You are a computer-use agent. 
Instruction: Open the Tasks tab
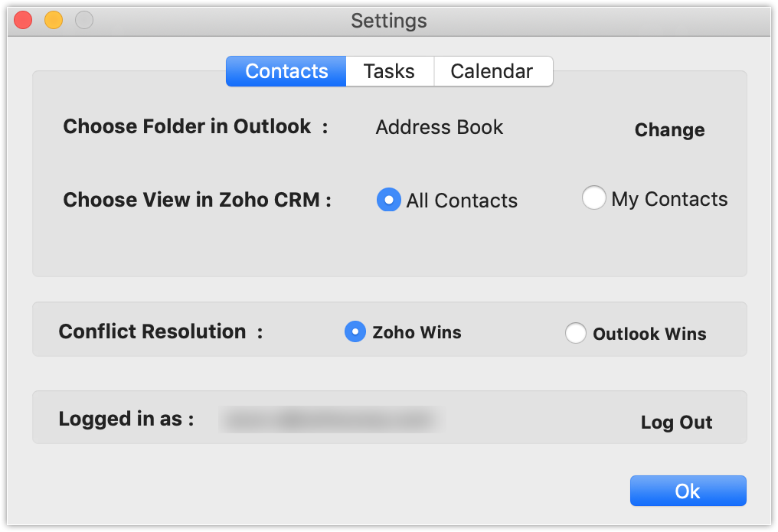(x=389, y=72)
